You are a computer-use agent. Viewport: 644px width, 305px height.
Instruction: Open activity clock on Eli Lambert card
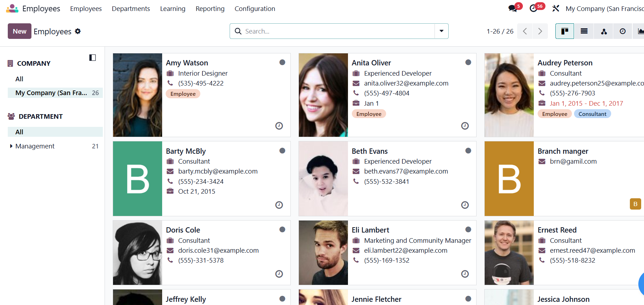pyautogui.click(x=465, y=274)
